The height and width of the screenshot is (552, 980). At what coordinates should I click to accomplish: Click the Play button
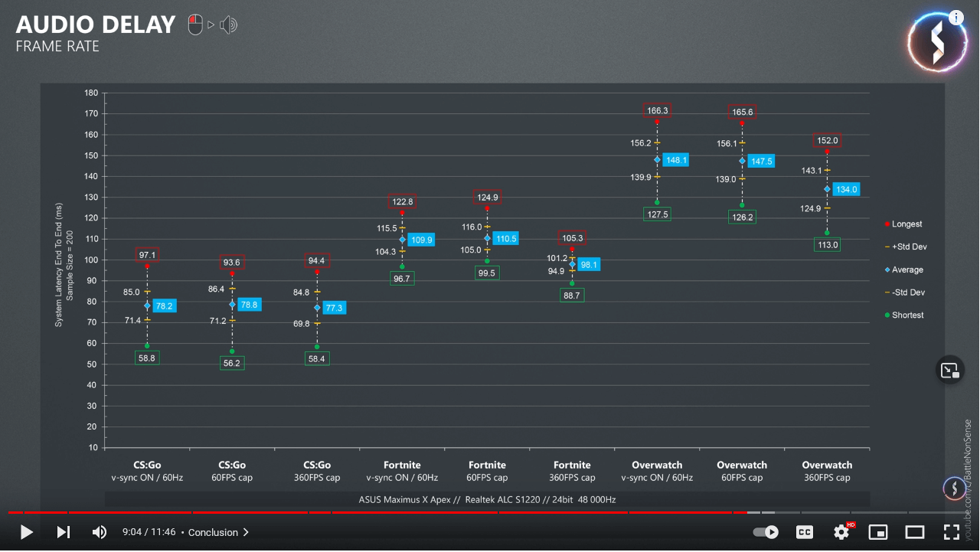pyautogui.click(x=25, y=532)
